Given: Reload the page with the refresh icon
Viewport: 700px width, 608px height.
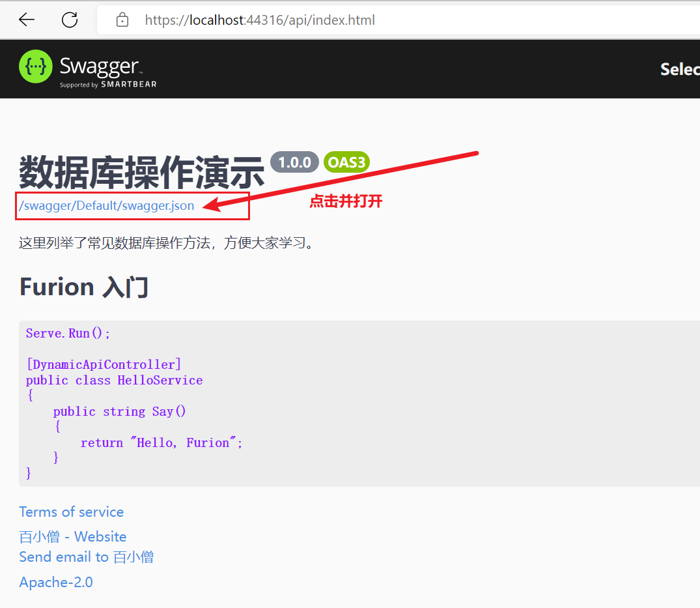Looking at the screenshot, I should tap(70, 20).
